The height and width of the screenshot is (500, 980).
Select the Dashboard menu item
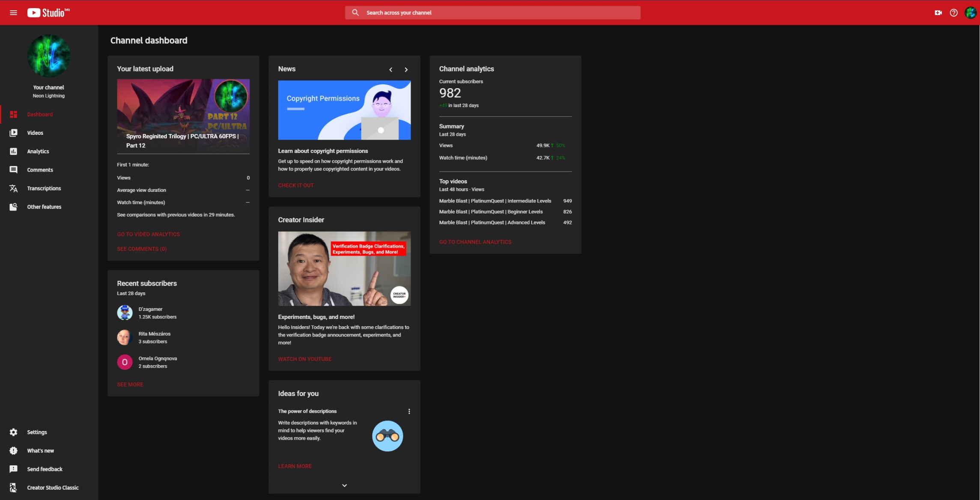point(40,114)
